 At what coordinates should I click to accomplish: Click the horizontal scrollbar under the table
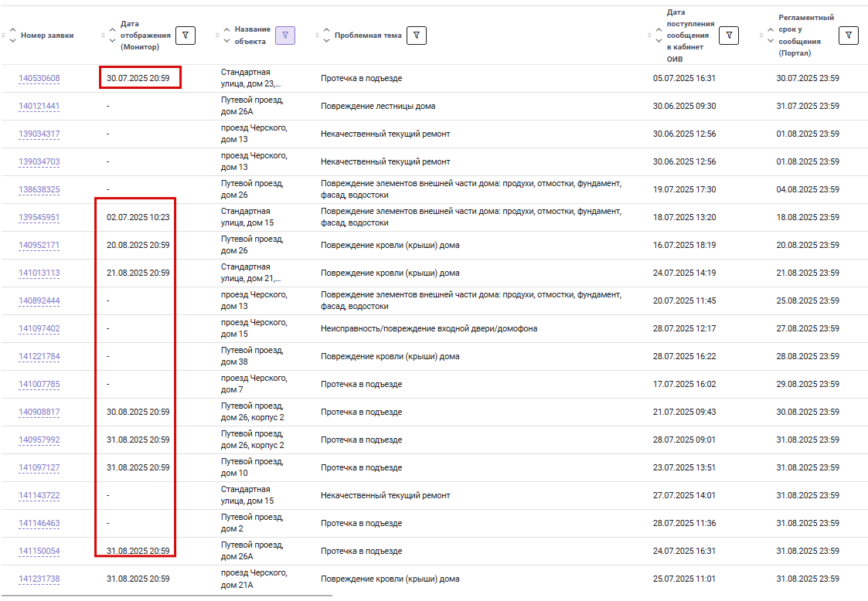click(x=166, y=596)
